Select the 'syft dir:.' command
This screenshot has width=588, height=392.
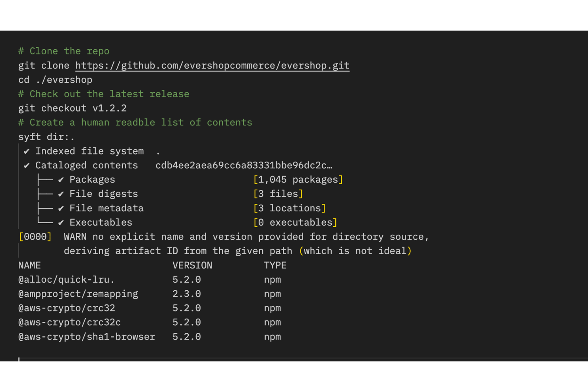(46, 137)
